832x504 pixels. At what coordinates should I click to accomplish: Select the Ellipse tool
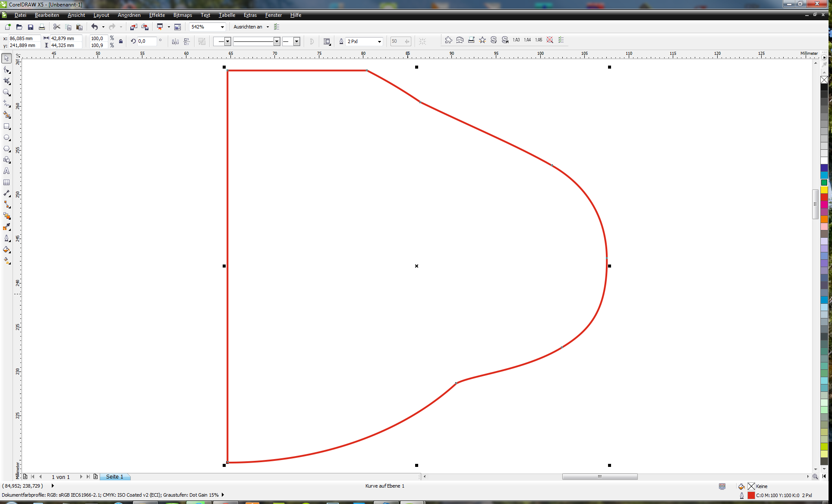pyautogui.click(x=6, y=138)
